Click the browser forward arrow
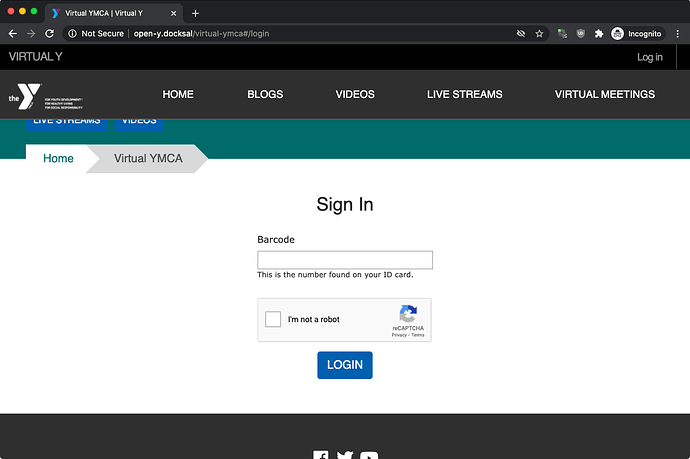This screenshot has width=690, height=459. 31,33
